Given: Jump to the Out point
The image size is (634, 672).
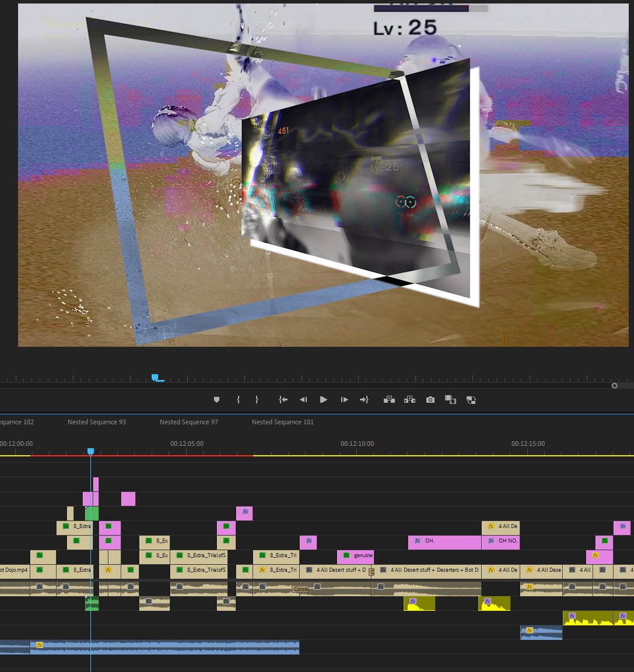Looking at the screenshot, I should click(364, 399).
